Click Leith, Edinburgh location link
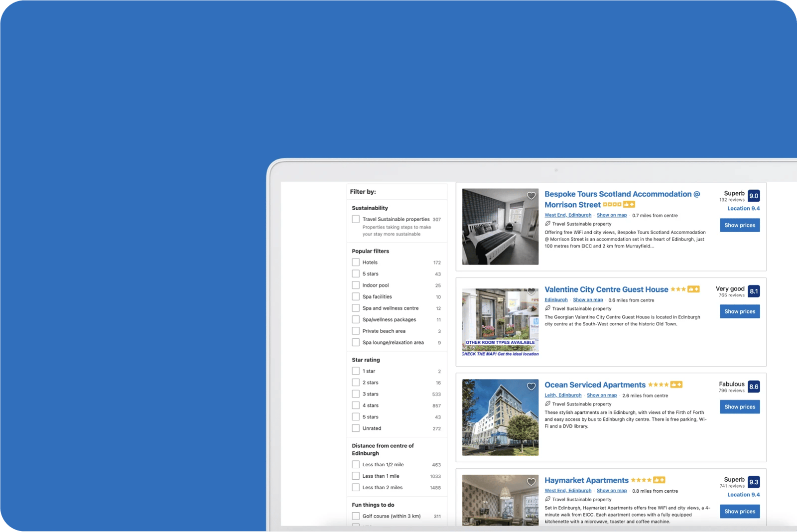The height and width of the screenshot is (532, 797). click(563, 396)
